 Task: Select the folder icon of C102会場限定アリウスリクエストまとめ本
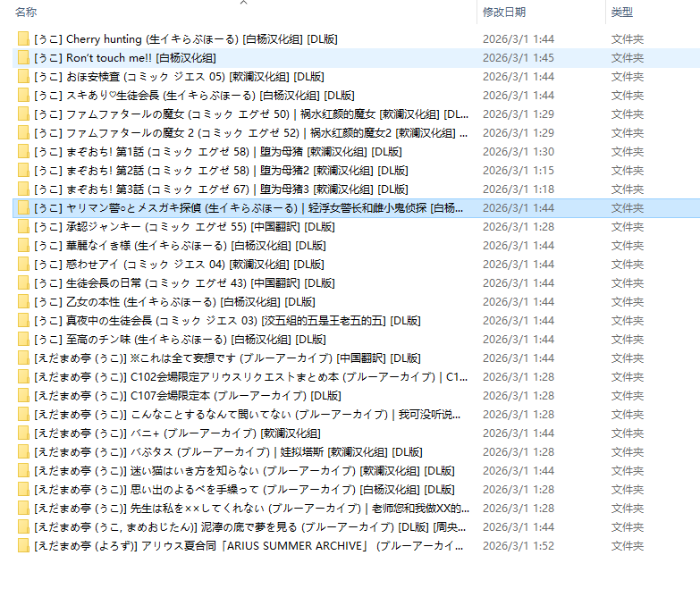23,377
